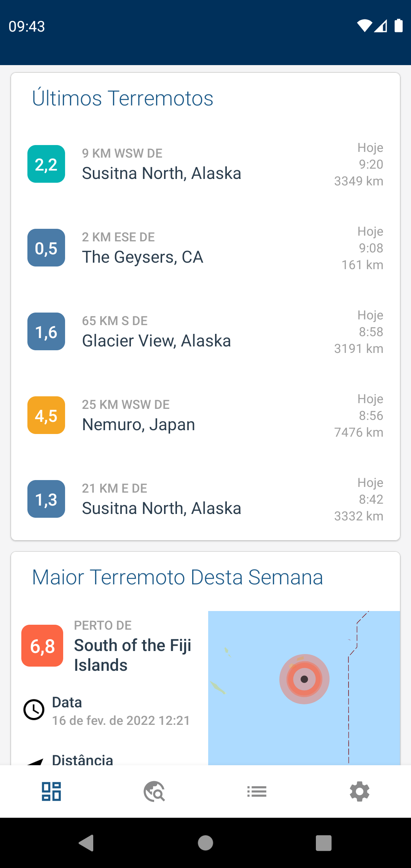Image resolution: width=411 pixels, height=868 pixels.
Task: Tap the Android back navigation button
Action: coord(86,843)
